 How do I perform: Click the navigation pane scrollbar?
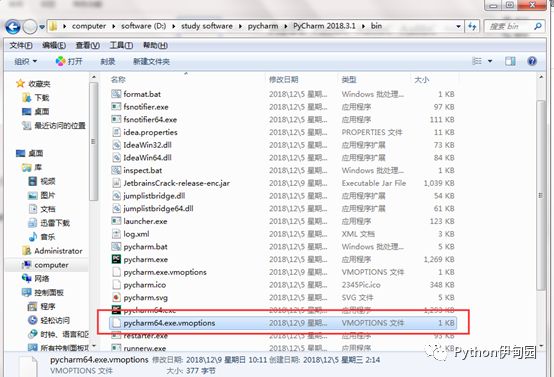[93, 142]
